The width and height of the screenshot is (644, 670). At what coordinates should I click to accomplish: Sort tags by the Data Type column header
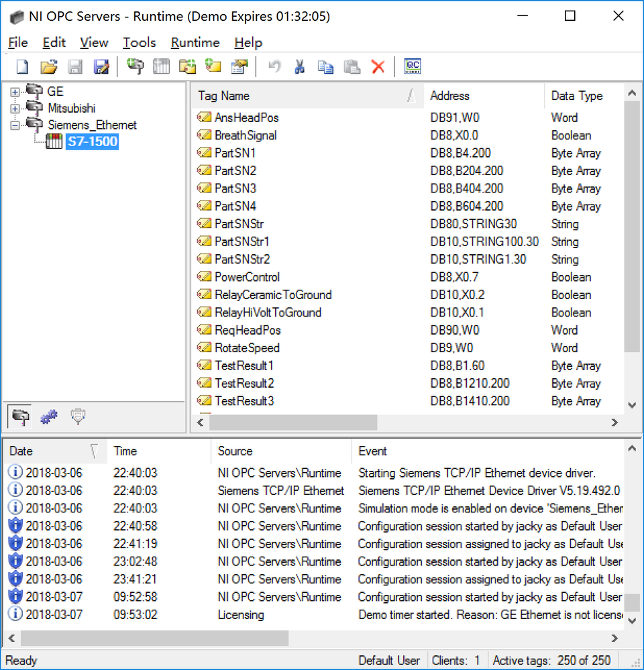click(x=584, y=96)
